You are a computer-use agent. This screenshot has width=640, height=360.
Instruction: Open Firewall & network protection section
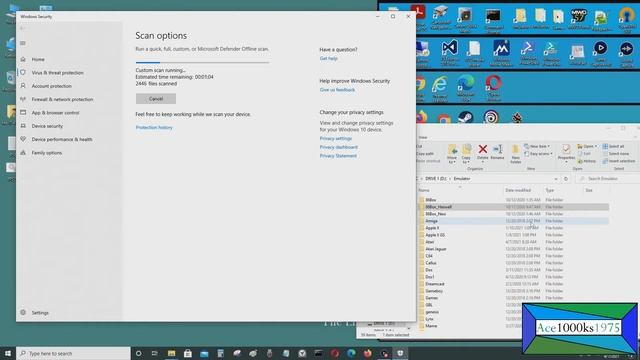tap(62, 99)
